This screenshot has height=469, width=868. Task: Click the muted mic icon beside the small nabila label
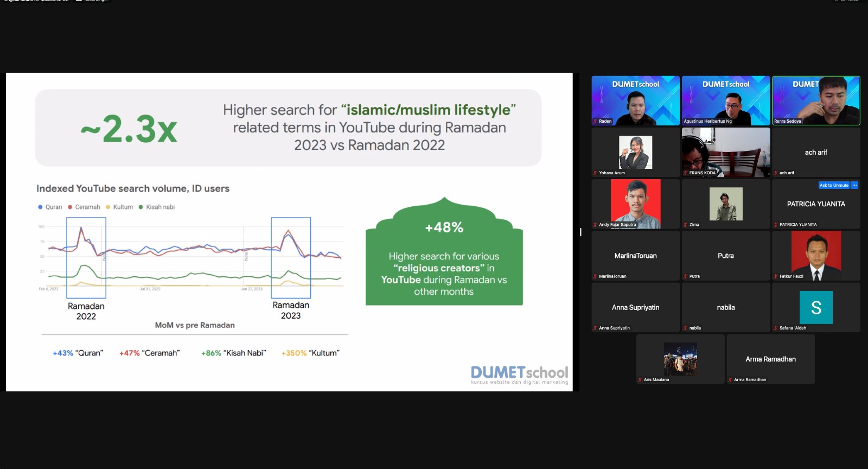(686, 328)
